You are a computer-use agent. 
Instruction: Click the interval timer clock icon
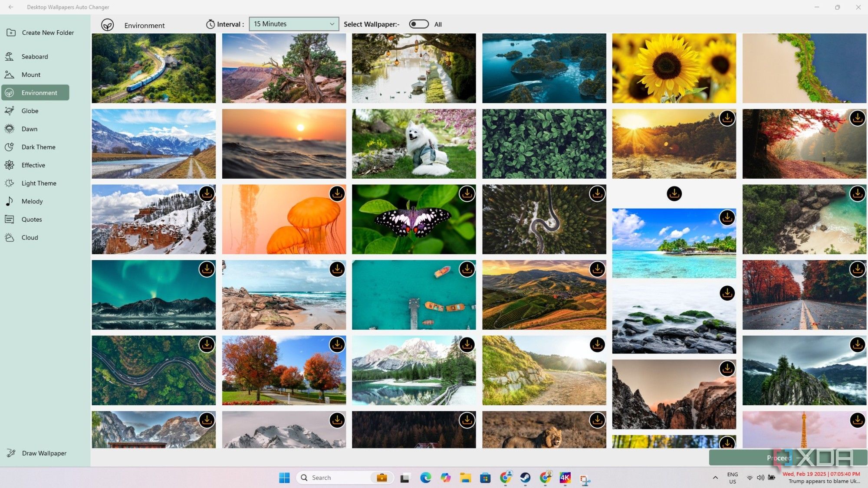[x=210, y=24]
